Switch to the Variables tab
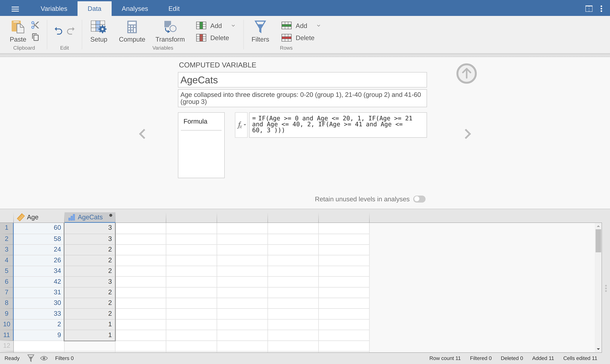 [x=54, y=9]
